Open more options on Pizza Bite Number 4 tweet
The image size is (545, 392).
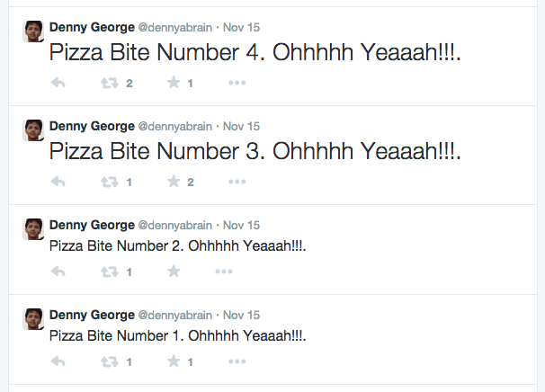237,84
